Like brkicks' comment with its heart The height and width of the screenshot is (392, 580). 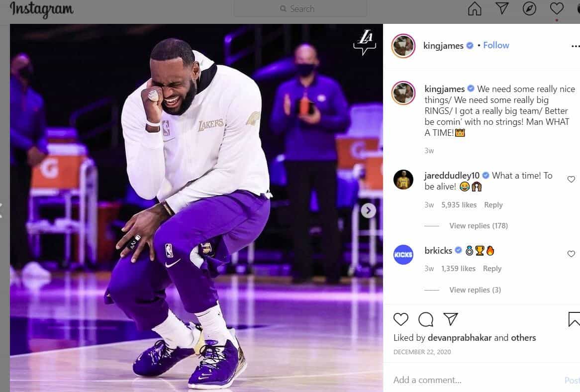(571, 254)
